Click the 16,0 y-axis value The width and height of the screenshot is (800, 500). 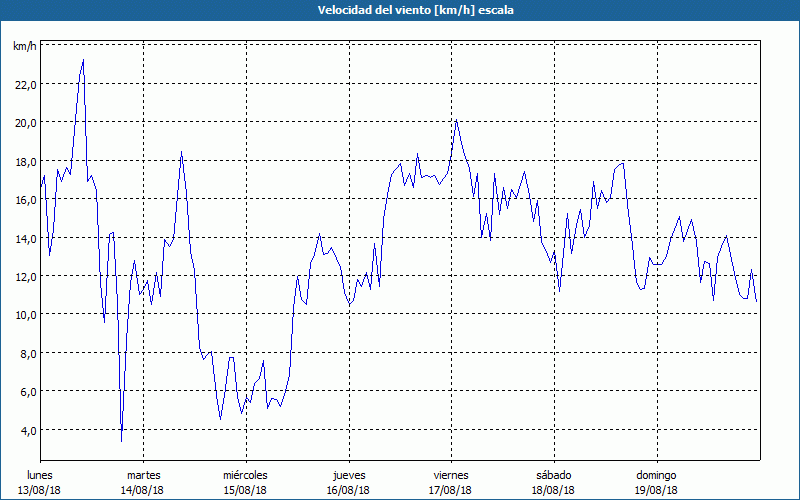(26, 200)
